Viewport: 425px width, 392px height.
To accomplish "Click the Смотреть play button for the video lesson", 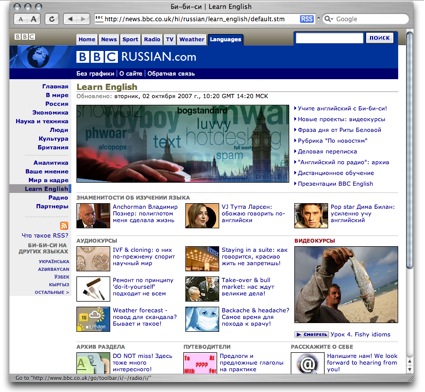I will 311,334.
